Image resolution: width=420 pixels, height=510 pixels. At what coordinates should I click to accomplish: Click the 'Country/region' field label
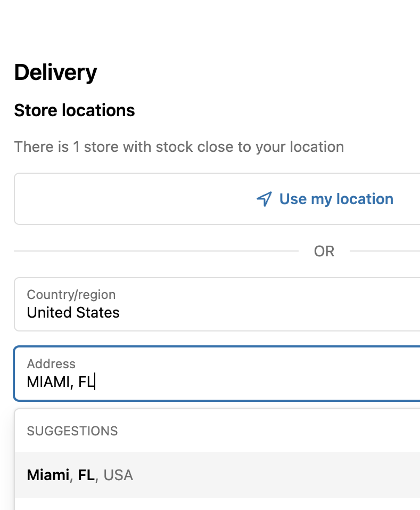coord(71,294)
